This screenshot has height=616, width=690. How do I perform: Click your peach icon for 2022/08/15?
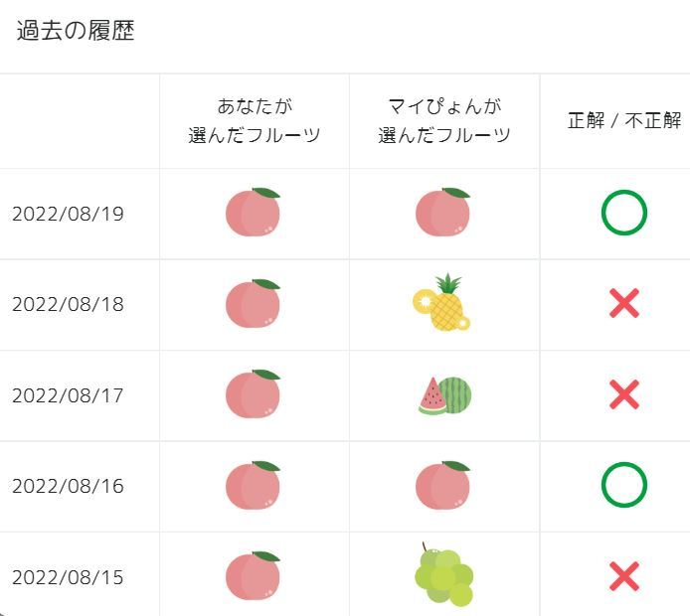(x=253, y=576)
